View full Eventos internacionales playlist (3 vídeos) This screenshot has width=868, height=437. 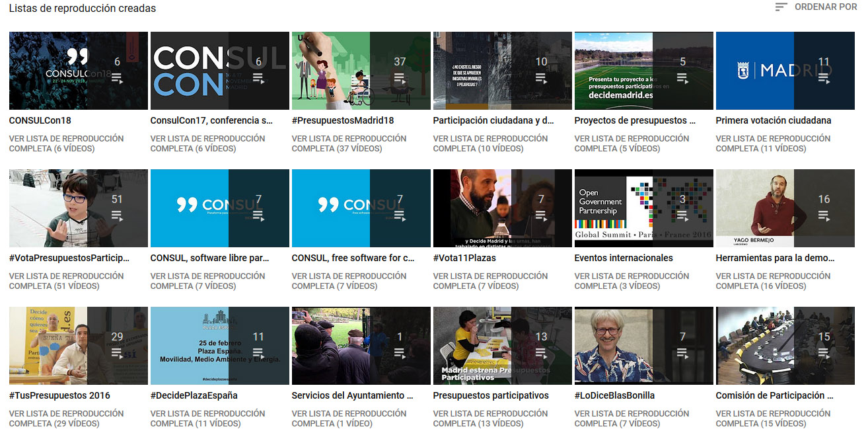point(632,281)
